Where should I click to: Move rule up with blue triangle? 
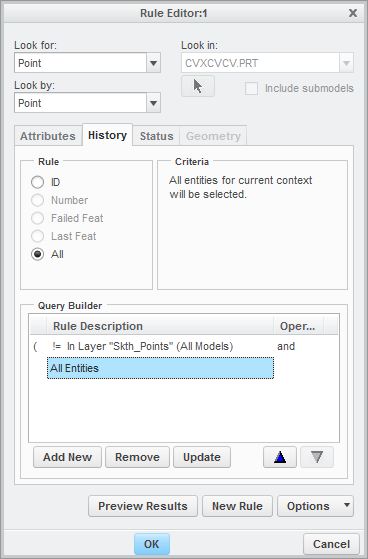(x=280, y=457)
